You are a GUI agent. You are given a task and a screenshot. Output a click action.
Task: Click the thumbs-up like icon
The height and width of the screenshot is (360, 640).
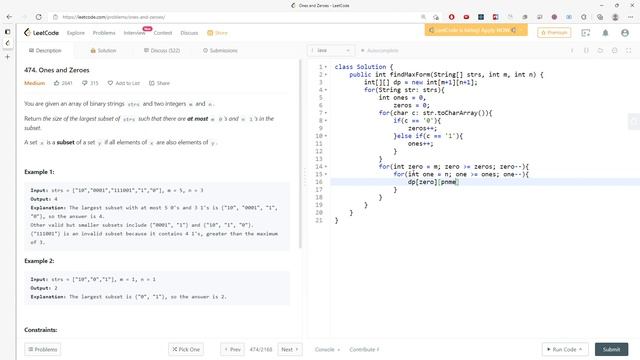56,83
